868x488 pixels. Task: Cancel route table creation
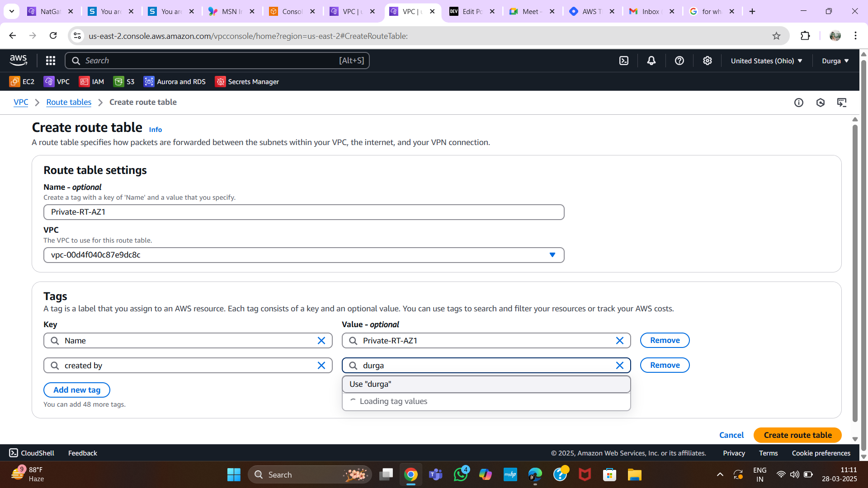coord(731,435)
